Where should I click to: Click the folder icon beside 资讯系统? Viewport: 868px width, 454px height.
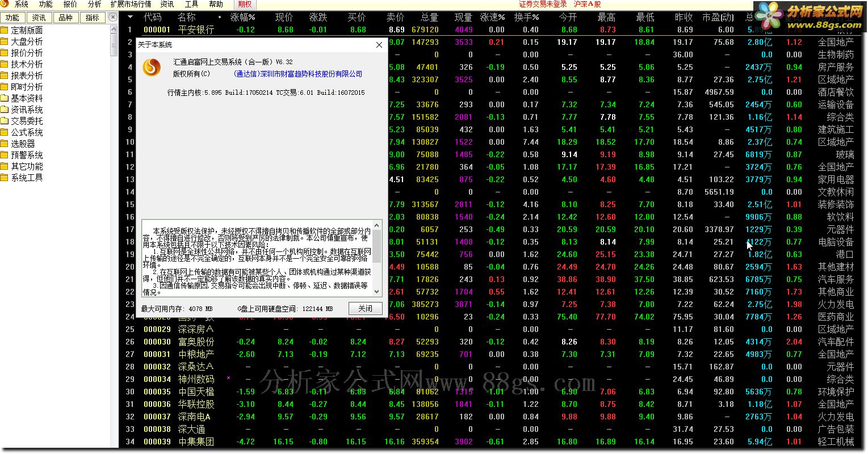pos(5,110)
